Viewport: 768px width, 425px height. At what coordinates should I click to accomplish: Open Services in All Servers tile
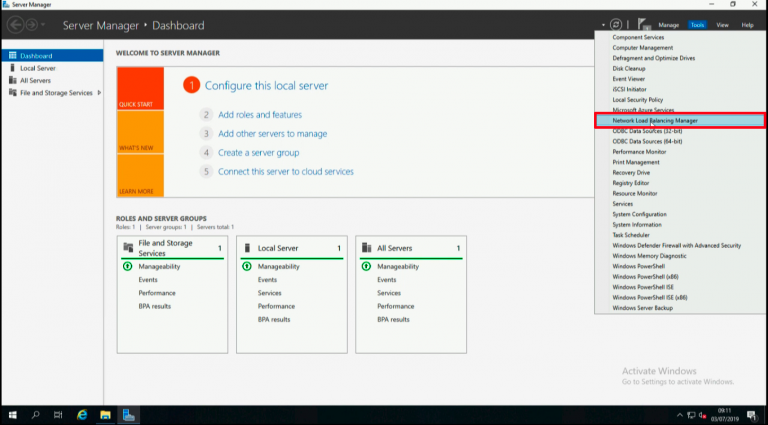click(x=389, y=293)
